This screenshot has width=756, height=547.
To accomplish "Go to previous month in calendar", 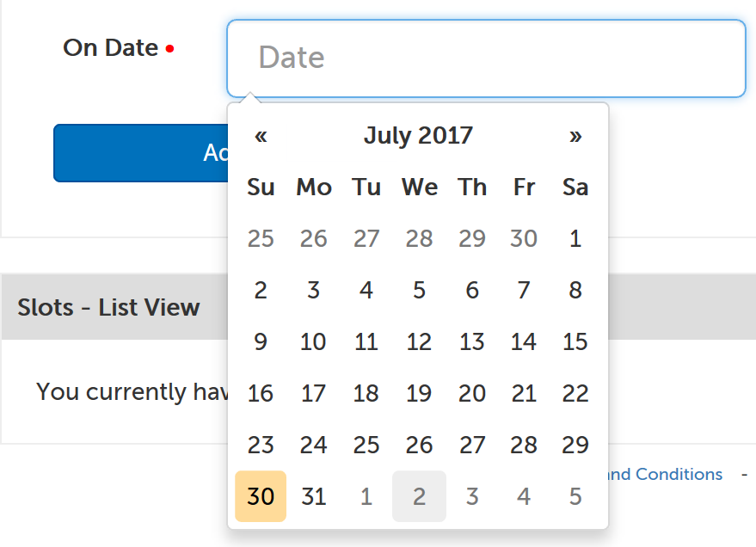I will click(x=261, y=136).
